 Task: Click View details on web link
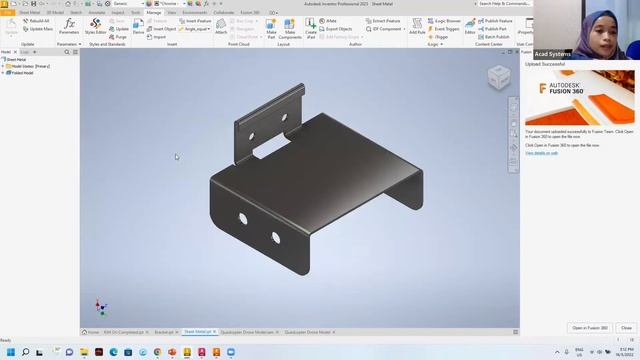coord(541,153)
